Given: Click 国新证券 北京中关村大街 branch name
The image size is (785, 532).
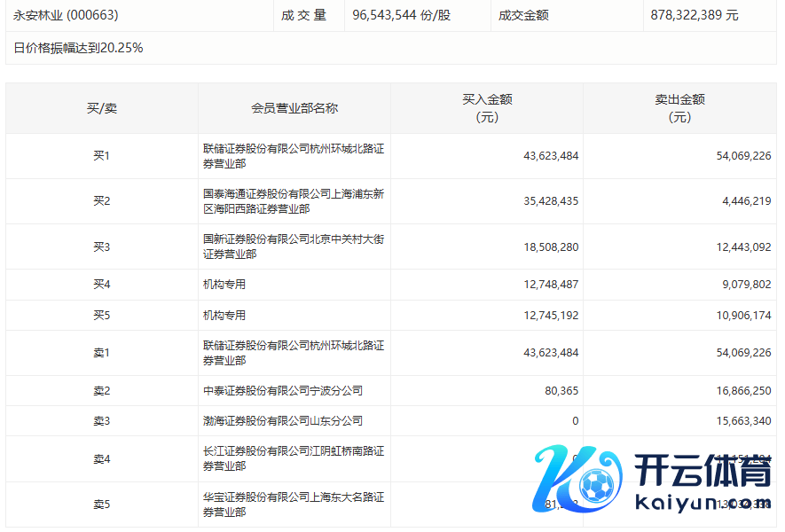Looking at the screenshot, I should 293,246.
